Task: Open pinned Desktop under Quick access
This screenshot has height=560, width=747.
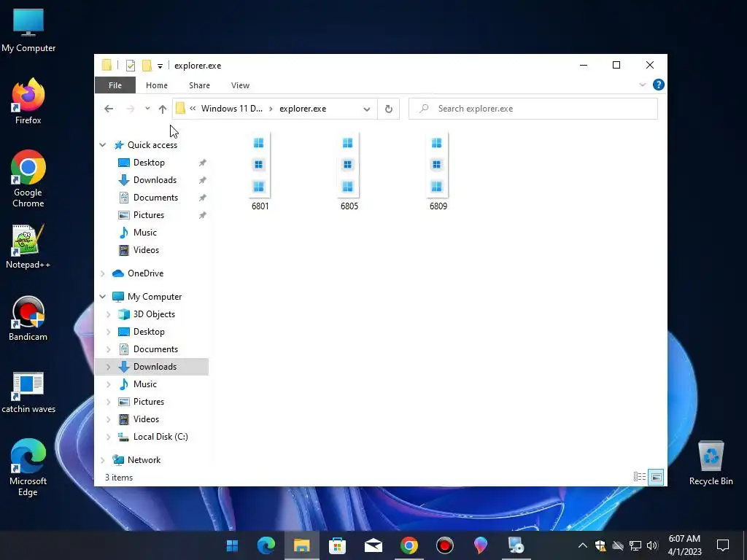Action: [149, 163]
